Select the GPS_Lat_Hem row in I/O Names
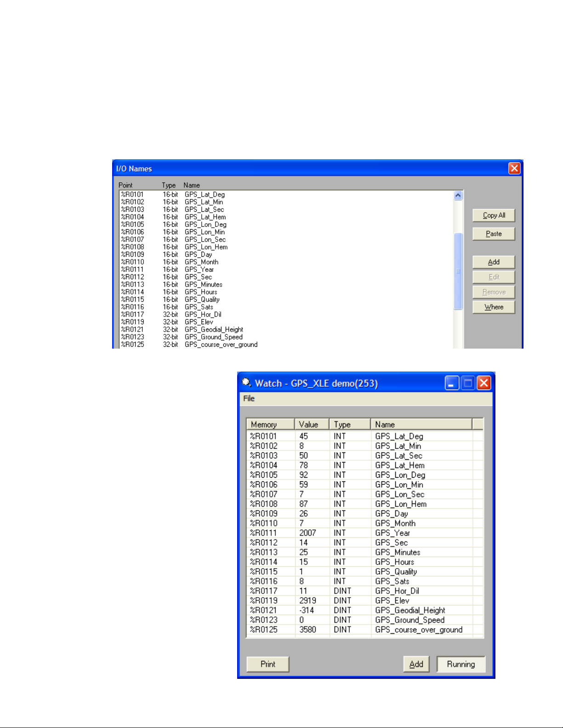Viewport: 563px width, 728px height. pyautogui.click(x=286, y=217)
